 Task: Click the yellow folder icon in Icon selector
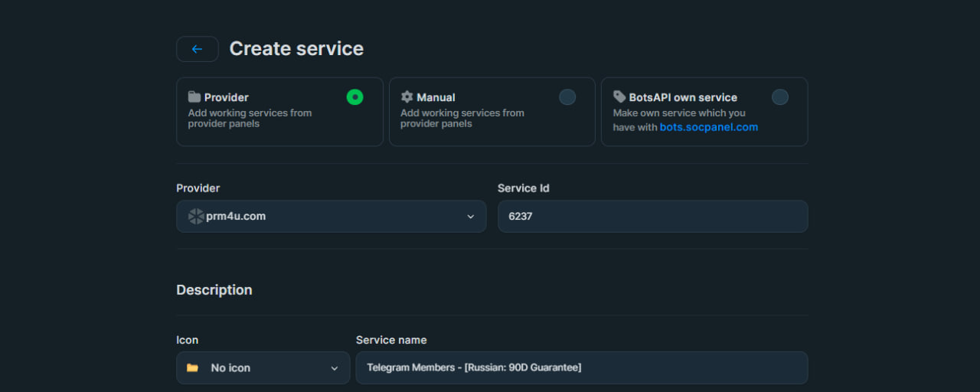click(x=192, y=368)
